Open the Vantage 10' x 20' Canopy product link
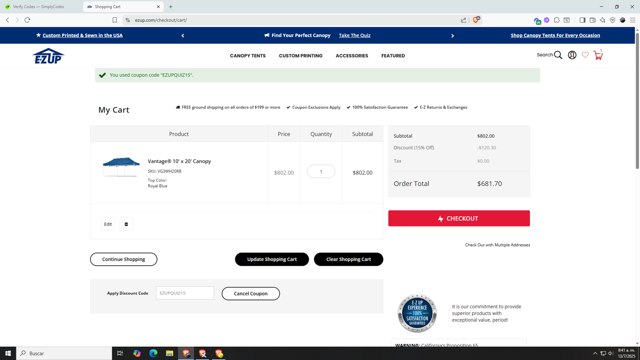This screenshot has height=360, width=640. (179, 161)
